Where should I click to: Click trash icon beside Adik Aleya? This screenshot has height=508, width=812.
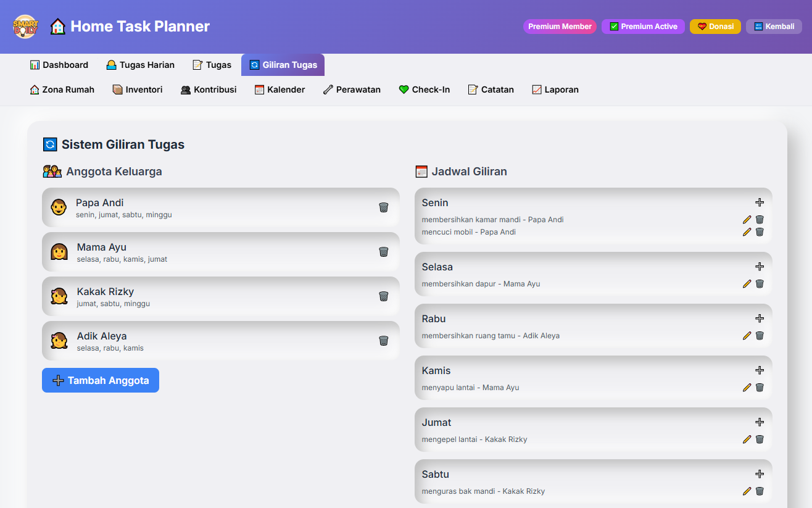[383, 341]
